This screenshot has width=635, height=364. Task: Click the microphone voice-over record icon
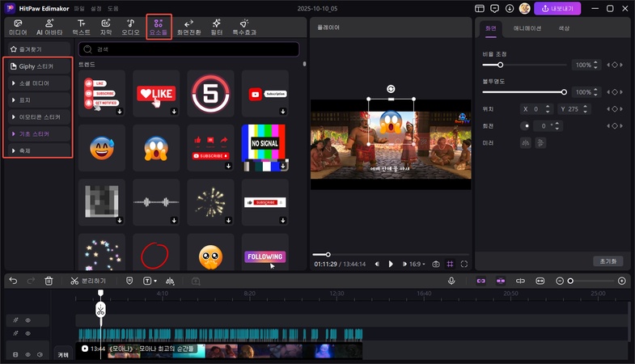coord(452,281)
